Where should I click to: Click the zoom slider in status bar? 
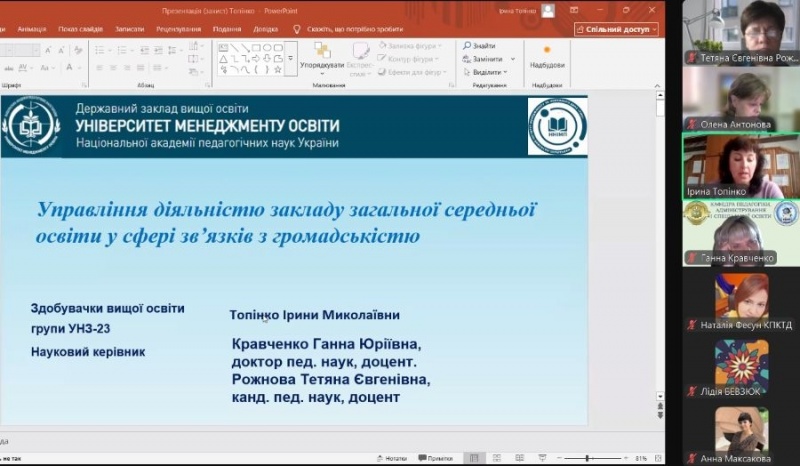coord(587,458)
